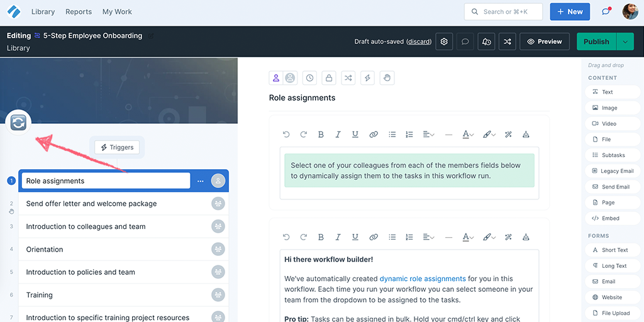Add Image content widget
644x322 pixels.
tap(612, 108)
